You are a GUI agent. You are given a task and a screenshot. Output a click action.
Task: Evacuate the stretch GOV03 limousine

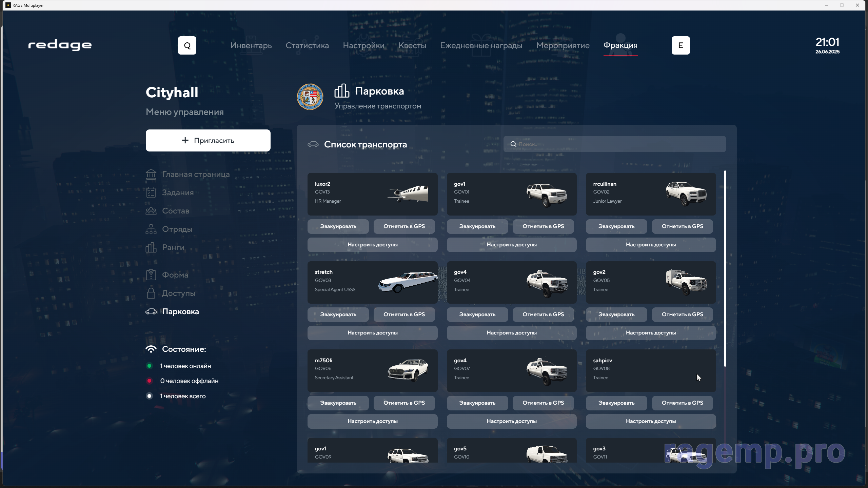[338, 314]
